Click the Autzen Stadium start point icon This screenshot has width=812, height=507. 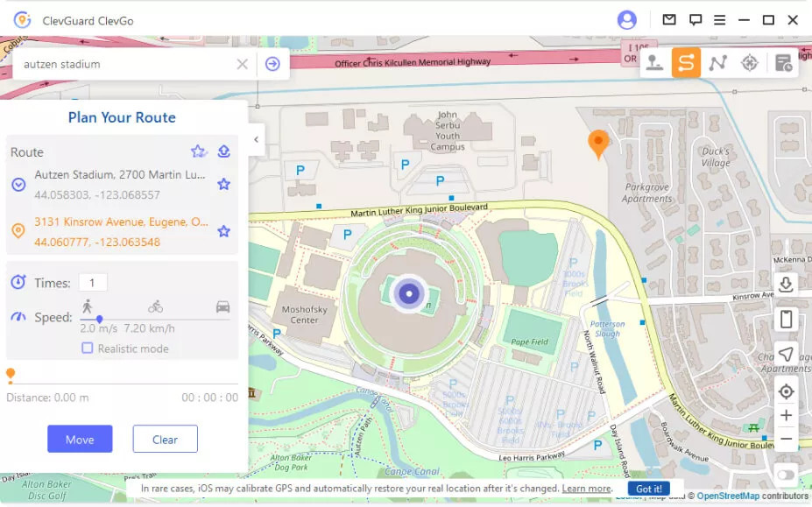point(18,185)
